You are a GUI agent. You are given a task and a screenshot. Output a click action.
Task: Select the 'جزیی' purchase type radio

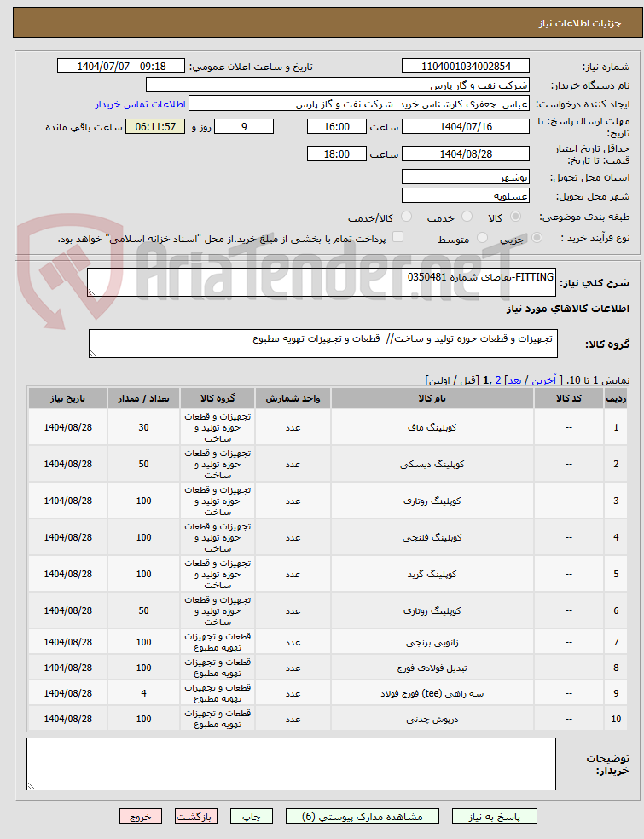(x=537, y=238)
